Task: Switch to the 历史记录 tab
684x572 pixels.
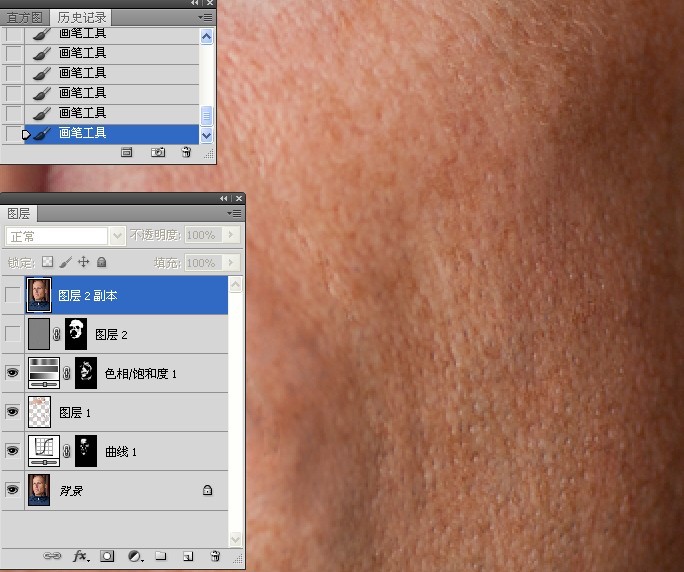Action: pos(81,17)
